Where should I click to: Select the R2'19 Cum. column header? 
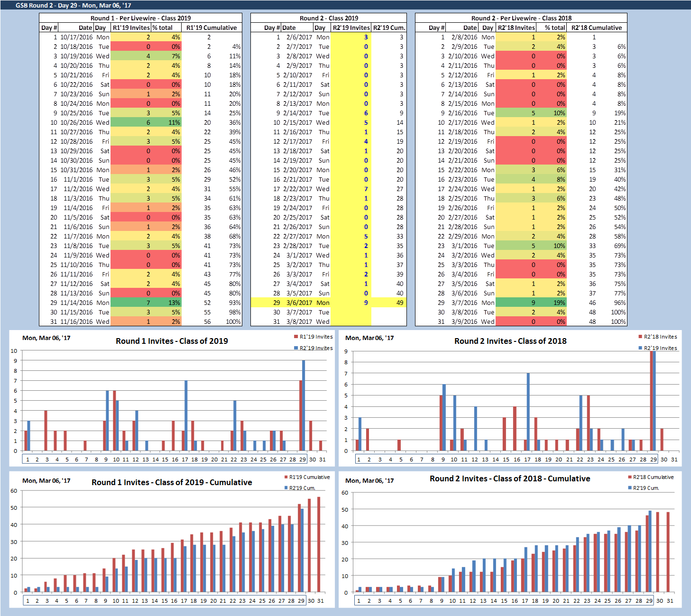pos(389,28)
